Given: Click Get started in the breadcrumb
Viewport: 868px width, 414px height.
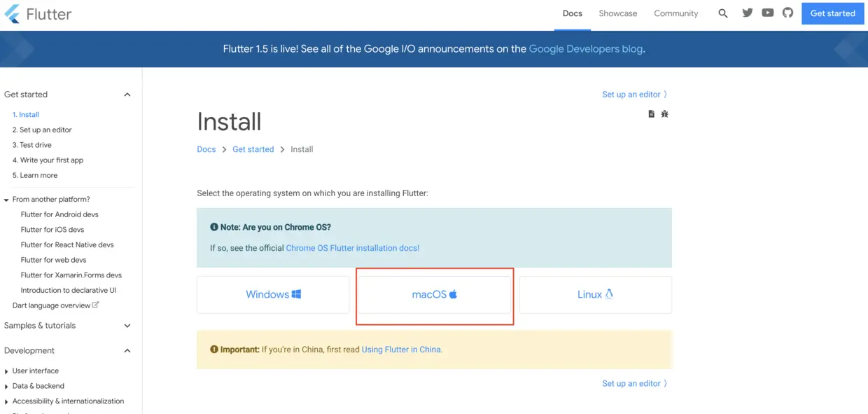Looking at the screenshot, I should [253, 149].
